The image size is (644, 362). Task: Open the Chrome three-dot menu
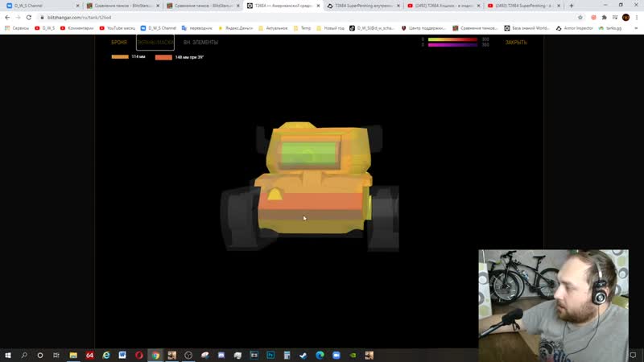637,17
